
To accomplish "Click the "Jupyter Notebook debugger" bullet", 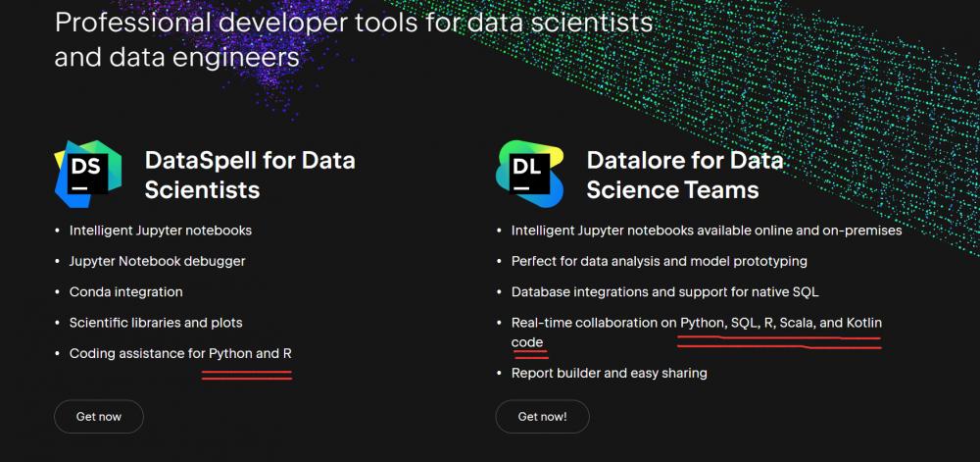I will tap(157, 261).
